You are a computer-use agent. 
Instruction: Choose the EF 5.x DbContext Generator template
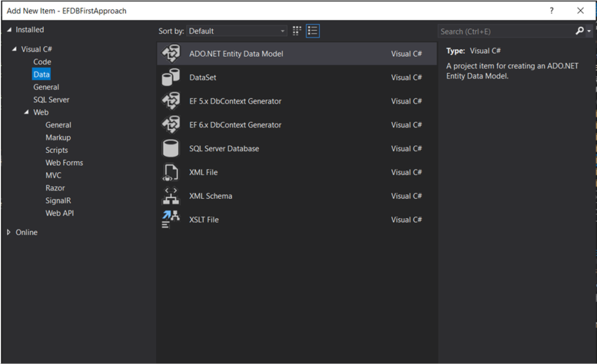(236, 101)
